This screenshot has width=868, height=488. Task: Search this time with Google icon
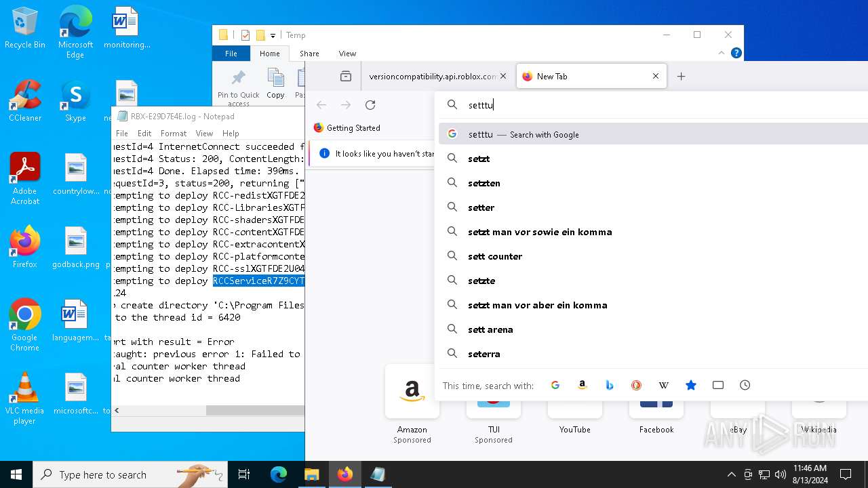coord(555,385)
